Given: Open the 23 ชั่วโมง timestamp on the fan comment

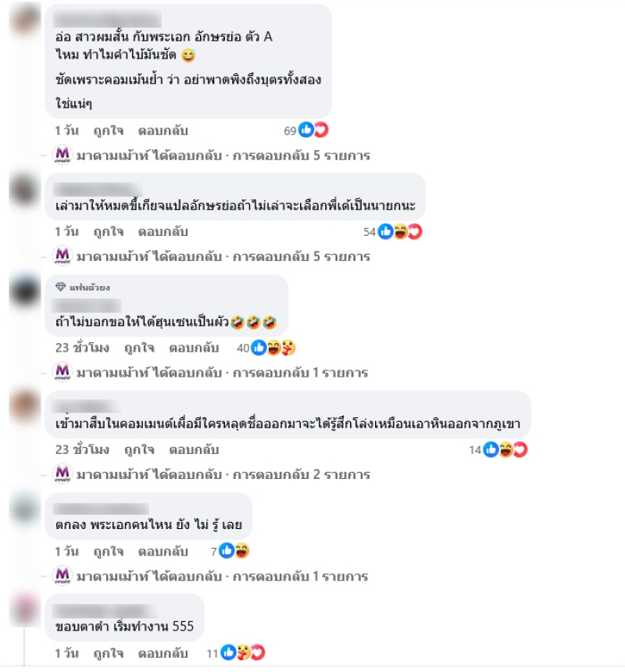Looking at the screenshot, I should [x=82, y=348].
